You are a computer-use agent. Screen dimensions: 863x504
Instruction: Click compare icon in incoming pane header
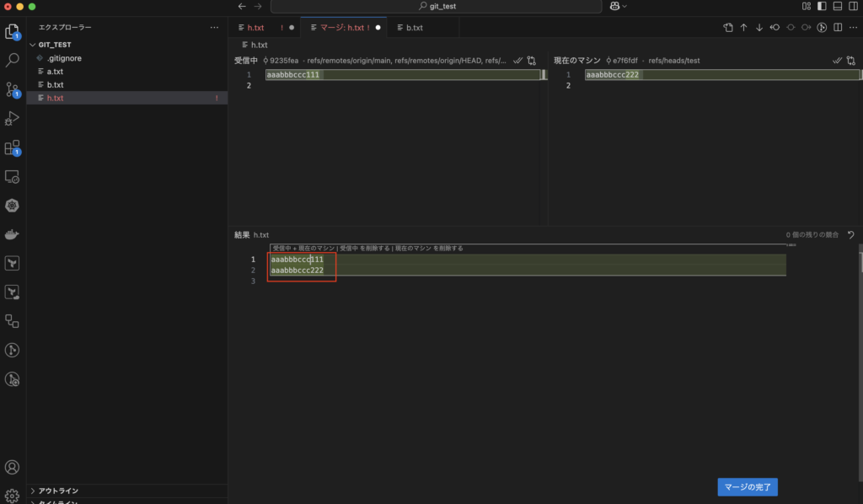coord(532,61)
